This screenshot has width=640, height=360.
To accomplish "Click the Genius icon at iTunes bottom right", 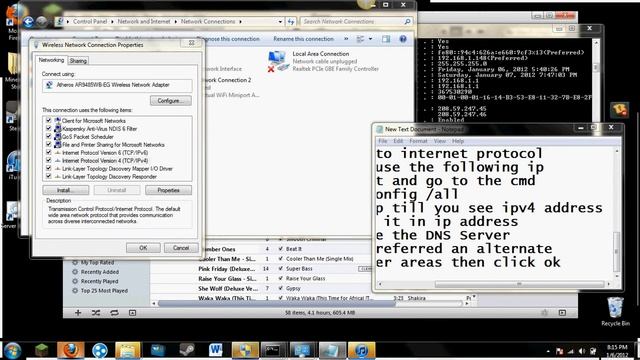I will (x=544, y=313).
